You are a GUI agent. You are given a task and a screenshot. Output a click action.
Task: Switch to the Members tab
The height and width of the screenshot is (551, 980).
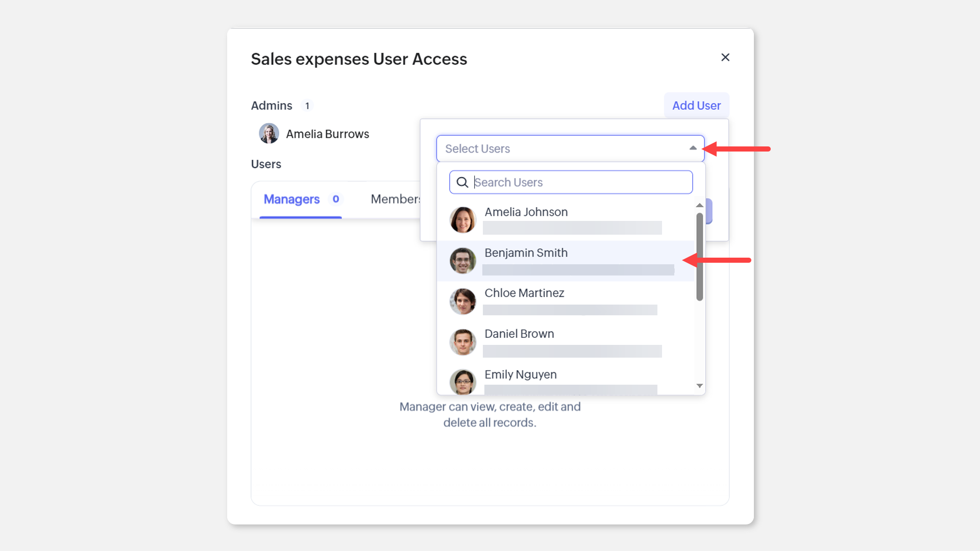[x=395, y=199]
